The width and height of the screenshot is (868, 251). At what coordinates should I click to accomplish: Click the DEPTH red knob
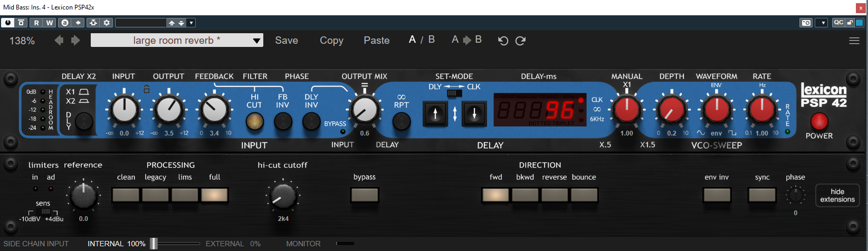click(672, 110)
